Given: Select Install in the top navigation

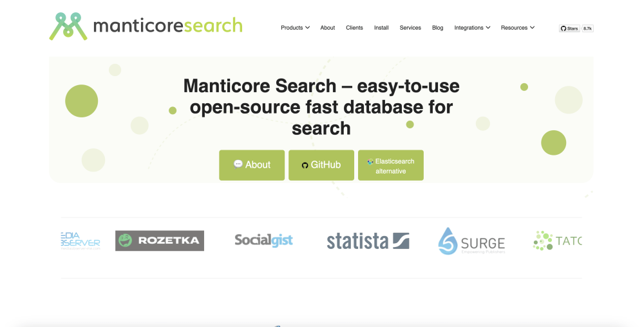Looking at the screenshot, I should click(x=381, y=28).
